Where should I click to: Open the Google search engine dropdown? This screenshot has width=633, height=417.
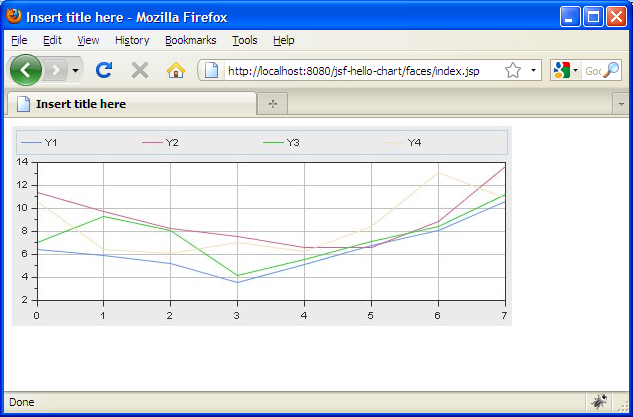pos(565,70)
